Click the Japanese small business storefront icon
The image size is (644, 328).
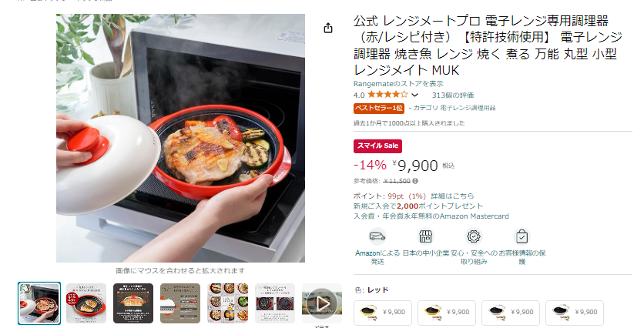(x=425, y=236)
